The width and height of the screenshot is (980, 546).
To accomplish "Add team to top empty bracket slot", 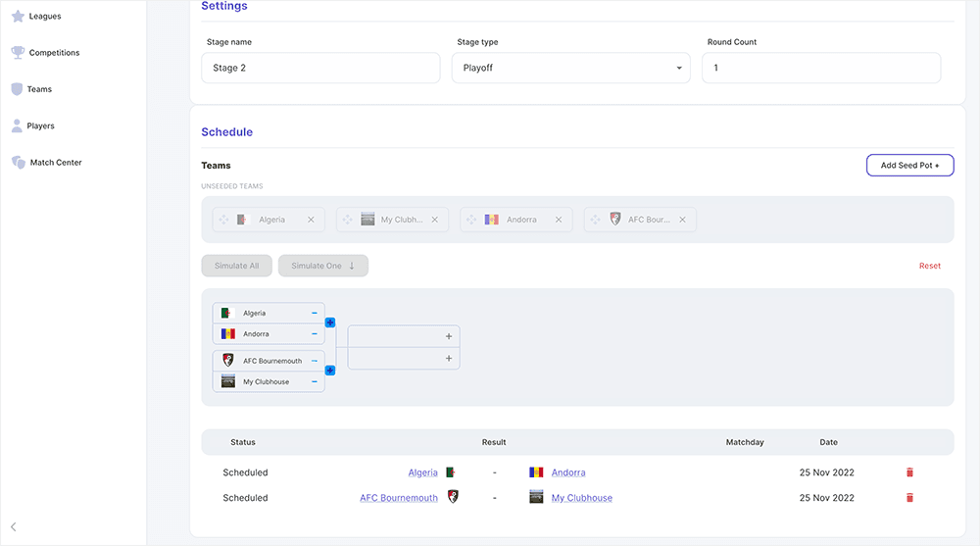I will (449, 336).
